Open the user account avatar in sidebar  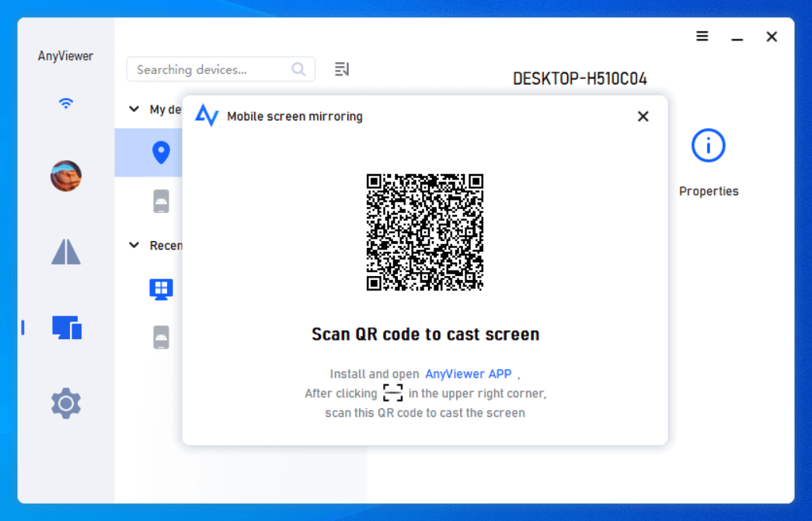(65, 176)
